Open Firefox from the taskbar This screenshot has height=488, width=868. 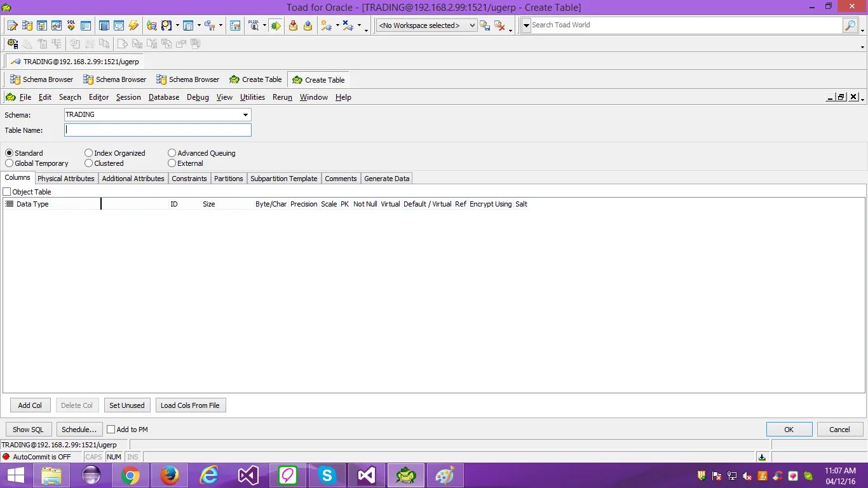pyautogui.click(x=170, y=475)
